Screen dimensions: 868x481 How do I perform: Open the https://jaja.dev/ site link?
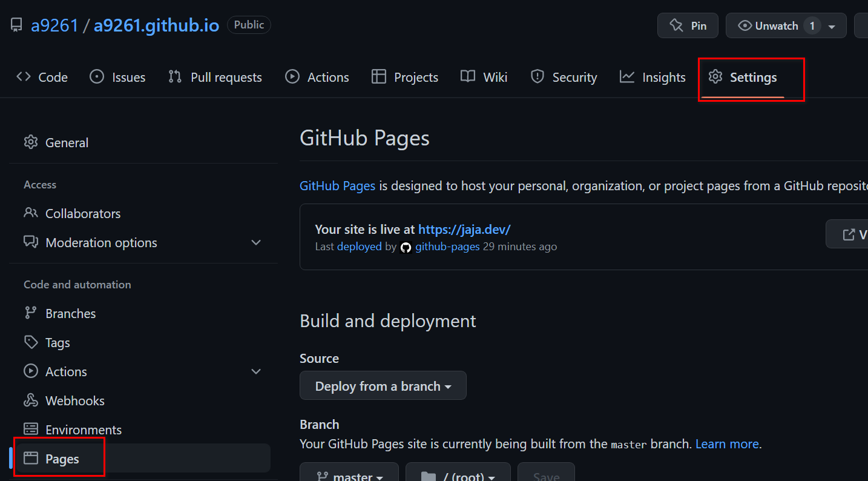tap(464, 230)
